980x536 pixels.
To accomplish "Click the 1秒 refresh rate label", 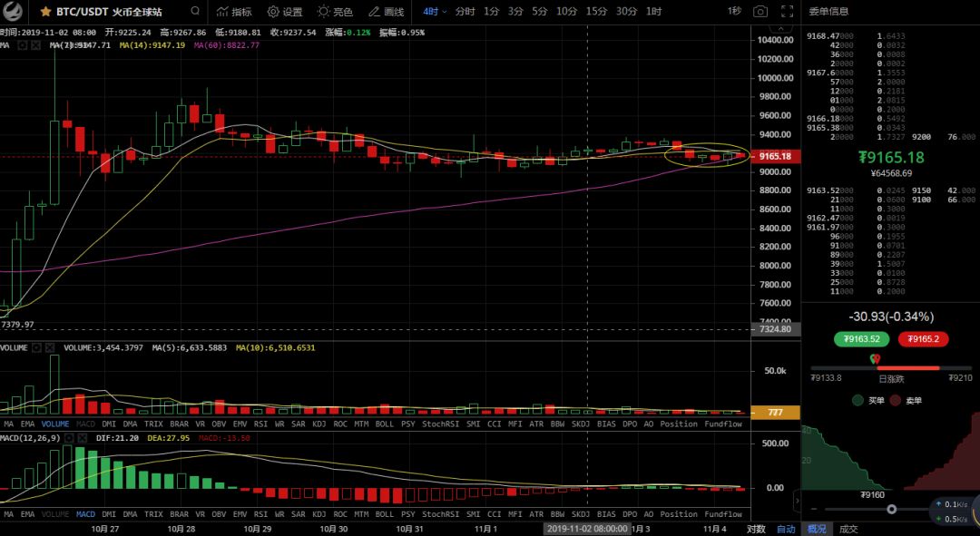I will [x=734, y=11].
